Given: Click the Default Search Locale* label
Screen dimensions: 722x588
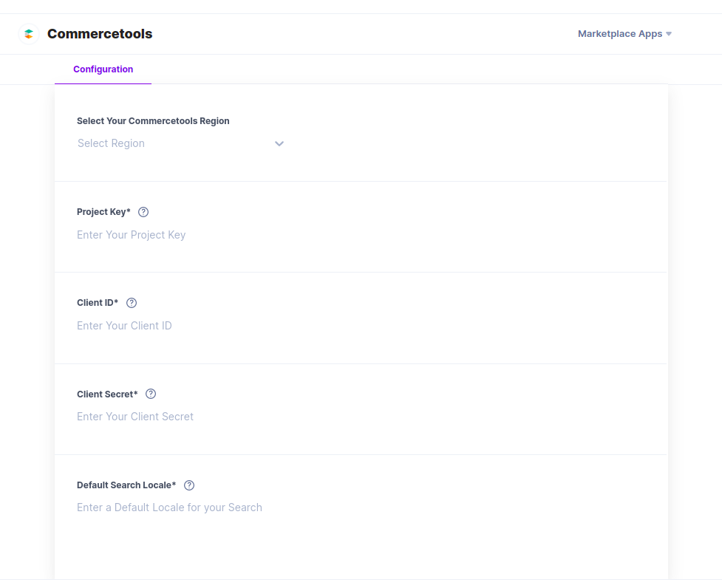Looking at the screenshot, I should click(x=126, y=485).
